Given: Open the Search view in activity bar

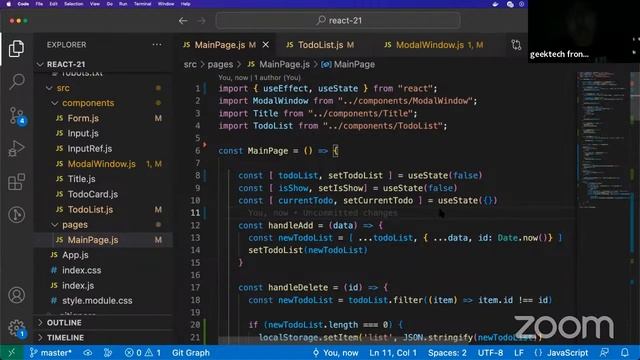Looking at the screenshot, I should (16, 82).
